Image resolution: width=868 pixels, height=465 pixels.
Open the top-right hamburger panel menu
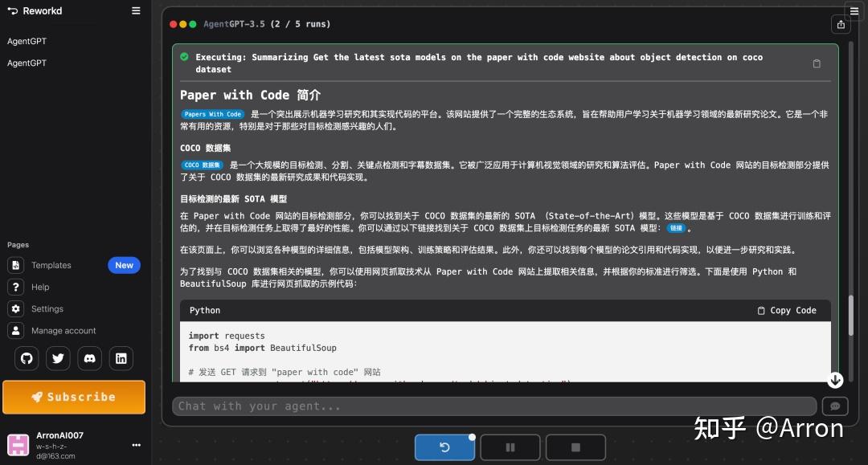pos(854,11)
